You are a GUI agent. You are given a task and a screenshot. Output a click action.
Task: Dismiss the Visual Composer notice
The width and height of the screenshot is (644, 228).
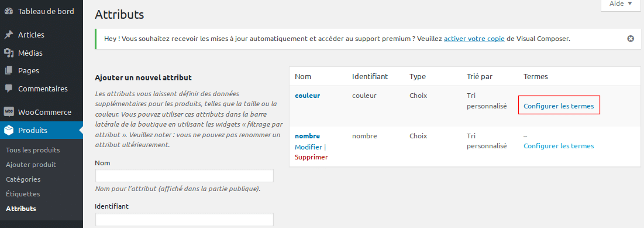(631, 39)
